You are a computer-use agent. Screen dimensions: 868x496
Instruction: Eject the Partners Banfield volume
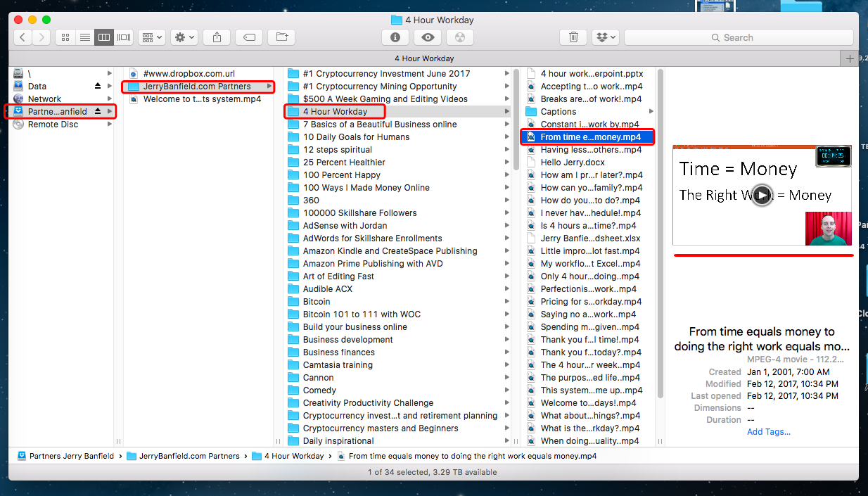pos(98,111)
